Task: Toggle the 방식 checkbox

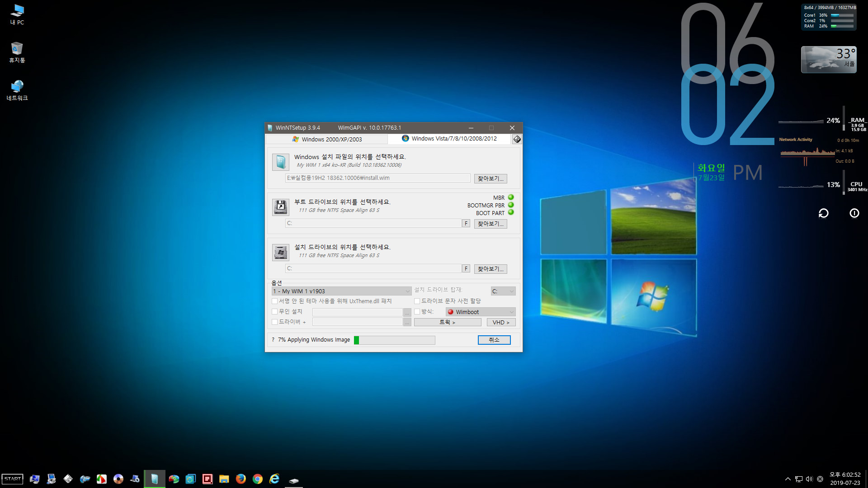Action: point(417,311)
